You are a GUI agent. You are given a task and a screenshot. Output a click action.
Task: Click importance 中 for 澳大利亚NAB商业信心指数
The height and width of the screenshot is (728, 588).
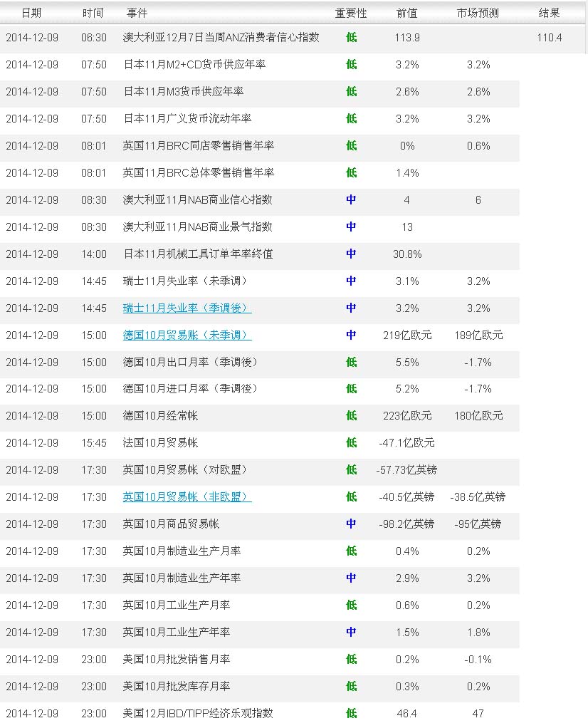pos(352,199)
